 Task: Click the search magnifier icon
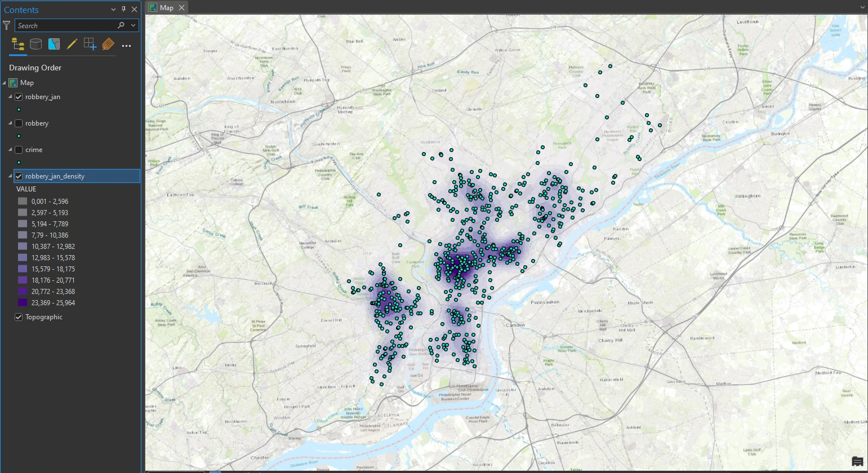(121, 25)
